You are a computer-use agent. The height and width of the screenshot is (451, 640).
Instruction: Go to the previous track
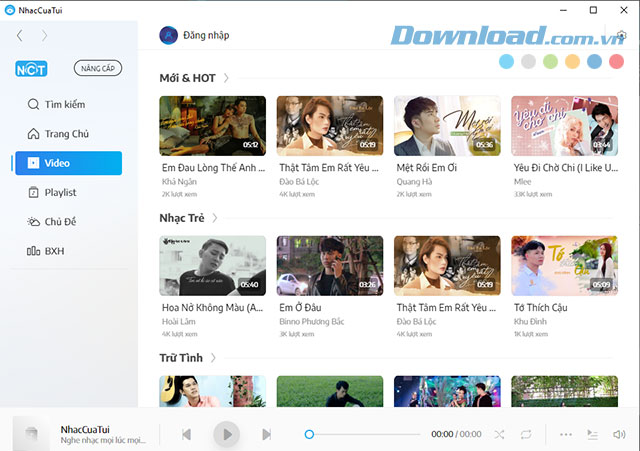pos(186,434)
